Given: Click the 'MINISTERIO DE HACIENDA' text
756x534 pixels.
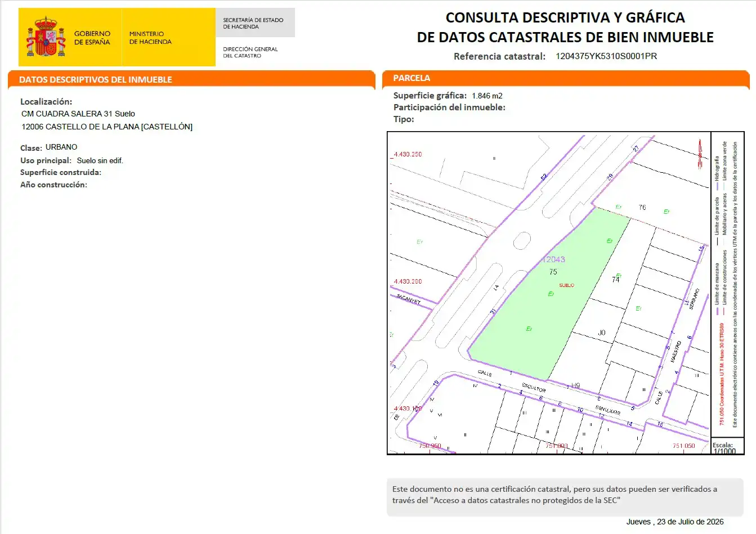Looking at the screenshot, I should 150,38.
